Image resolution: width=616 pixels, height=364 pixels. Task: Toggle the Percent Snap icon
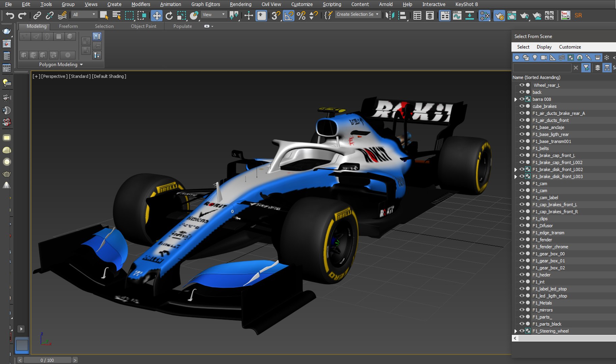pos(301,16)
